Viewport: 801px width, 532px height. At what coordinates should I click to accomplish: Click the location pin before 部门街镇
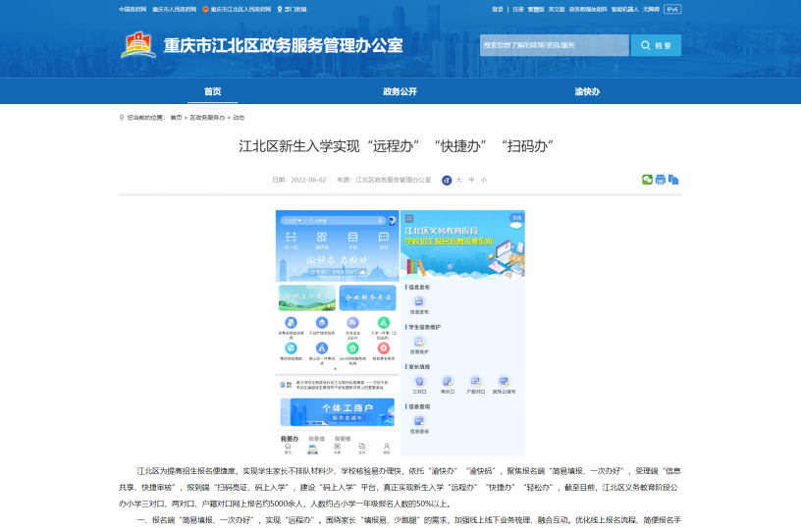tap(280, 9)
